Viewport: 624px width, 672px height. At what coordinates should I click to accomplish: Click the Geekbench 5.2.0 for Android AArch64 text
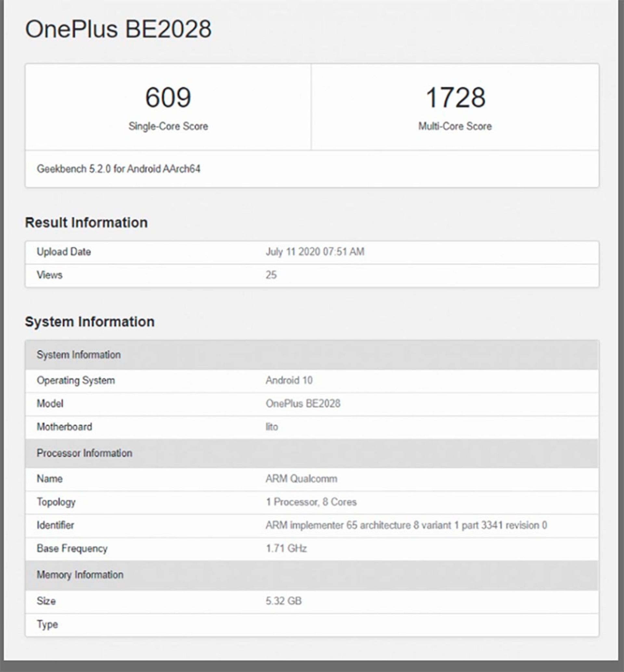[119, 169]
